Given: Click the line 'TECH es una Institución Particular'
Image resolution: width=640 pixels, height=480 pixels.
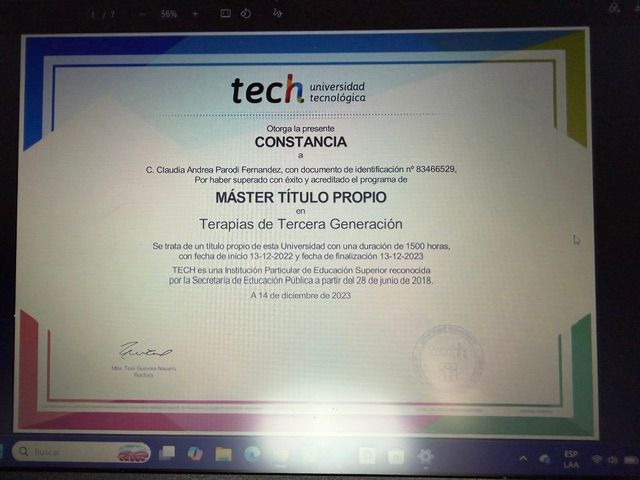Looking at the screenshot, I should 301,270.
